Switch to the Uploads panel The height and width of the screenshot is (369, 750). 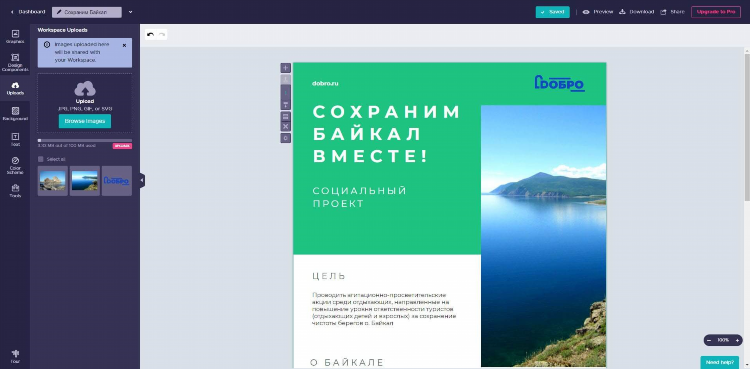coord(15,88)
